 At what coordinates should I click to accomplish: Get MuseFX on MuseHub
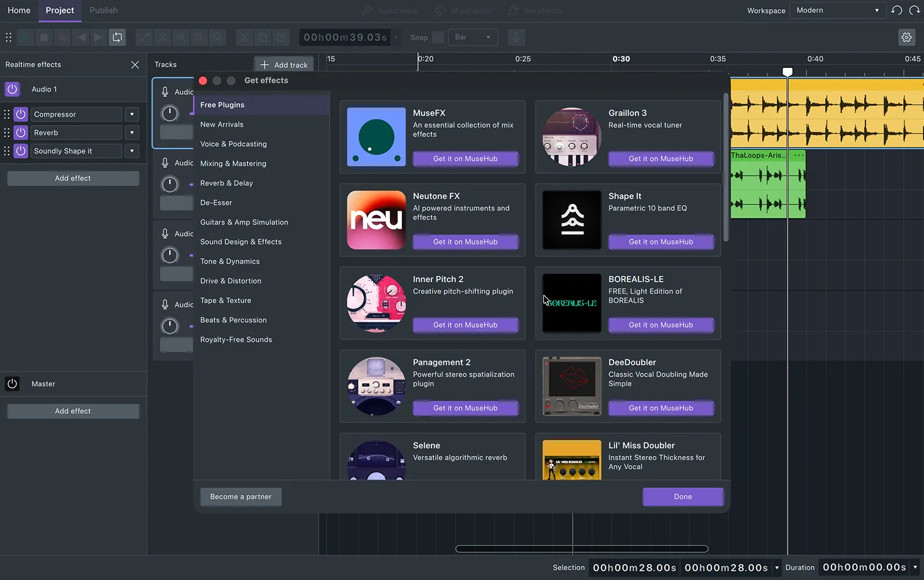(466, 159)
